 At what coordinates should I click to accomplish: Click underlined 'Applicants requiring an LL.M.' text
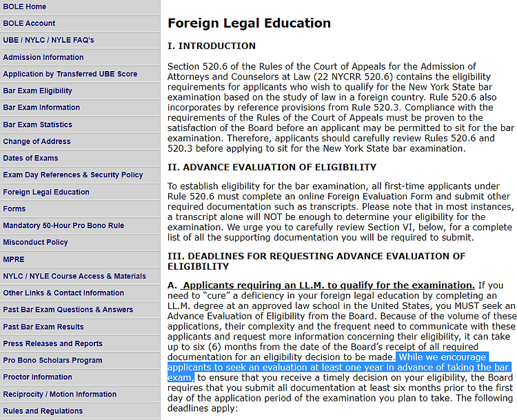tap(329, 285)
